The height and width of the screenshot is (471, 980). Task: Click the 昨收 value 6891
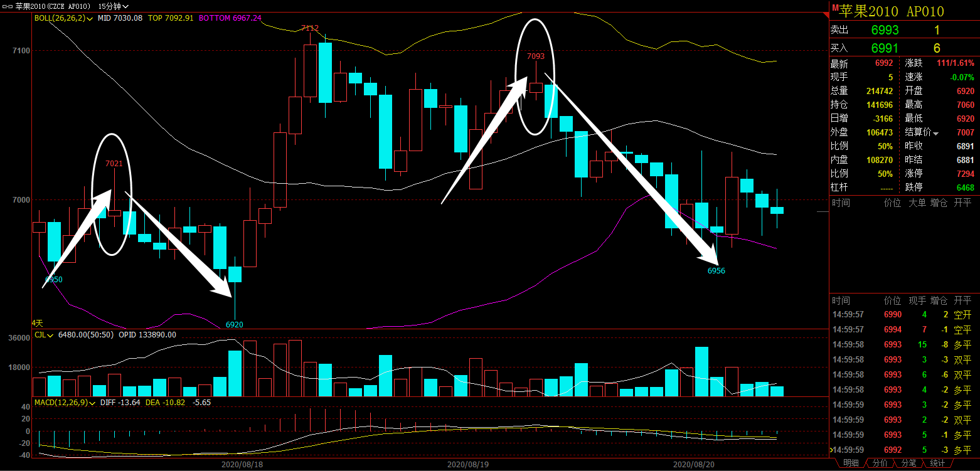click(966, 146)
